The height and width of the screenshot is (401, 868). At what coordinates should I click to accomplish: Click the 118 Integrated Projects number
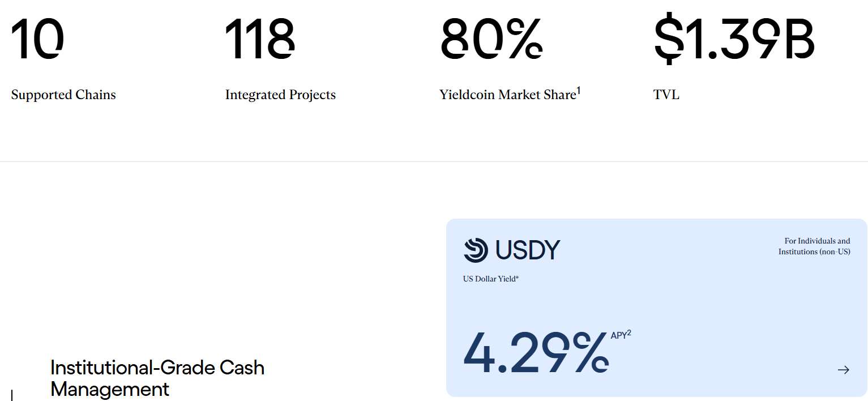(x=260, y=39)
